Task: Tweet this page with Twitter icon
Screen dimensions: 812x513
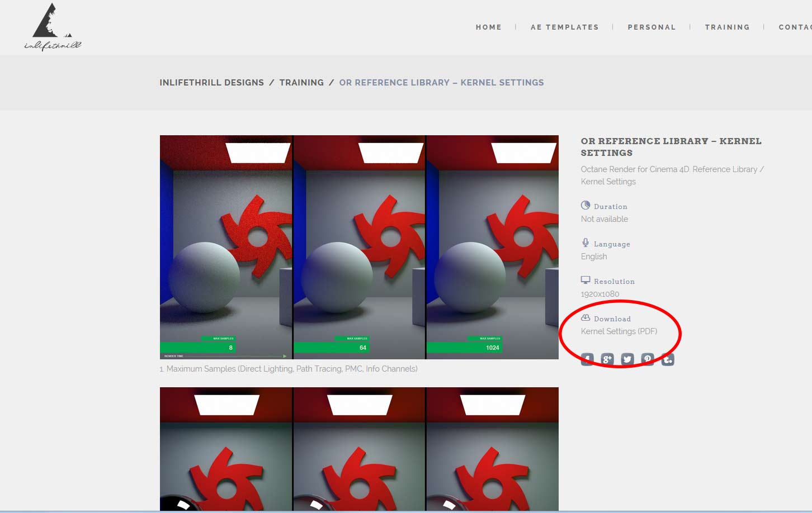Action: pyautogui.click(x=627, y=359)
